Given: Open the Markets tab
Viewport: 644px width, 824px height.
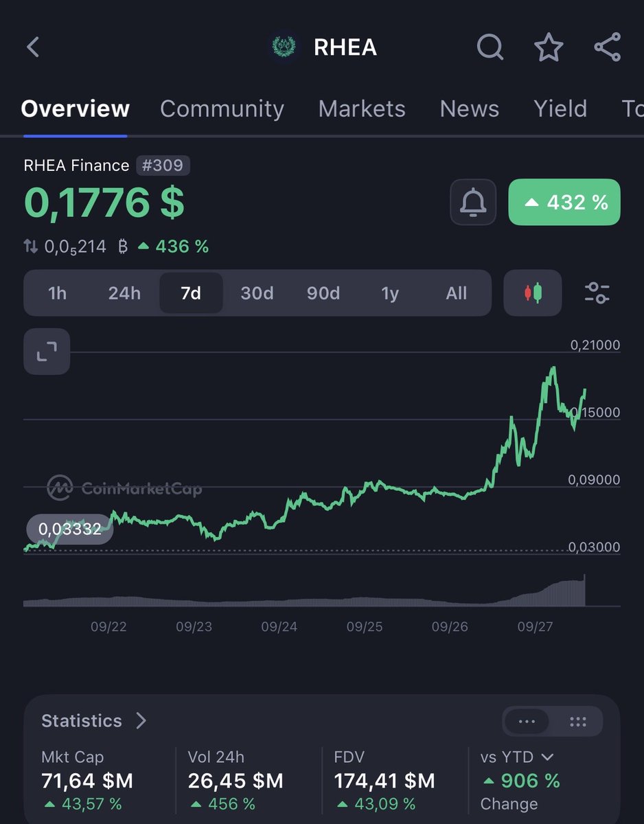Looking at the screenshot, I should (362, 108).
